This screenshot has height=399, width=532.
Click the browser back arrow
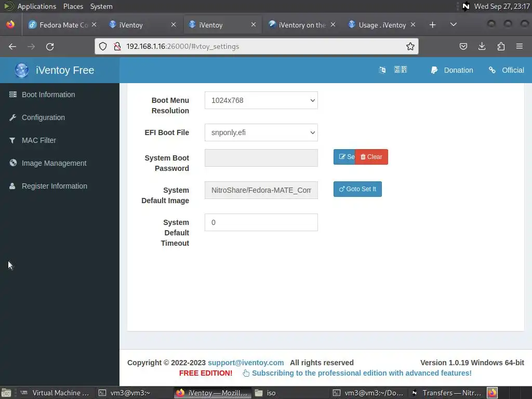pyautogui.click(x=12, y=46)
